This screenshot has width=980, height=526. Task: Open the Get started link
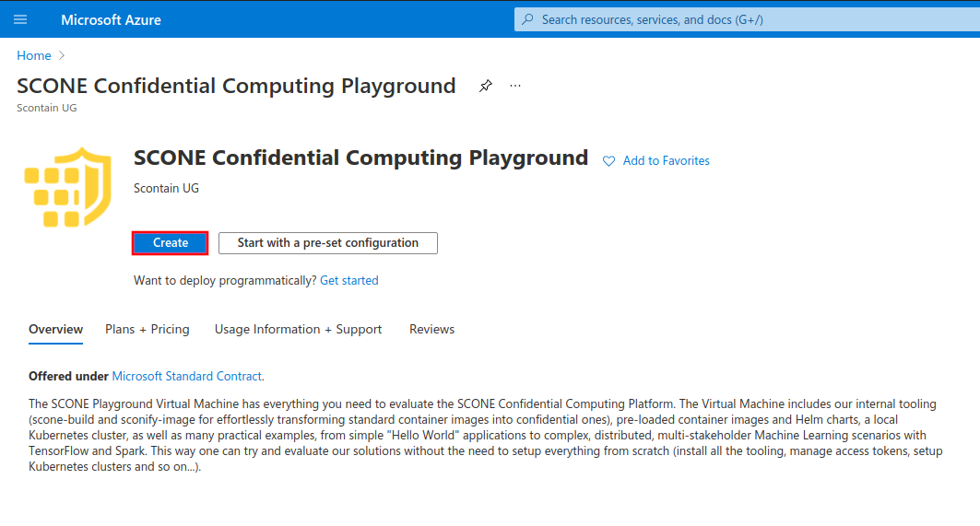pyautogui.click(x=349, y=280)
